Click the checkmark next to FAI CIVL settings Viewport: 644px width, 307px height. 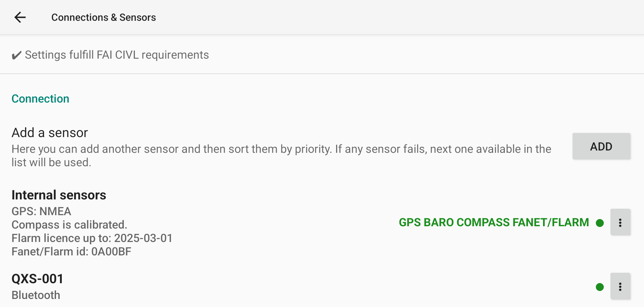click(16, 55)
